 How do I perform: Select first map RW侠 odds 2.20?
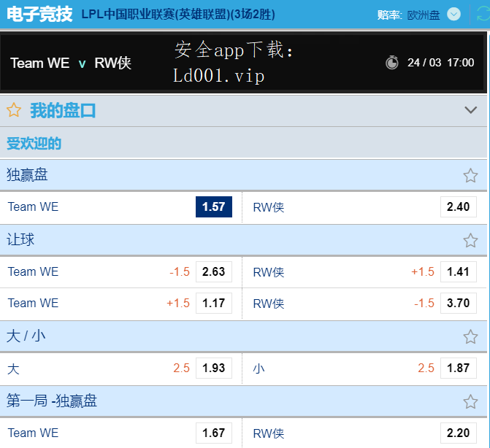point(459,433)
